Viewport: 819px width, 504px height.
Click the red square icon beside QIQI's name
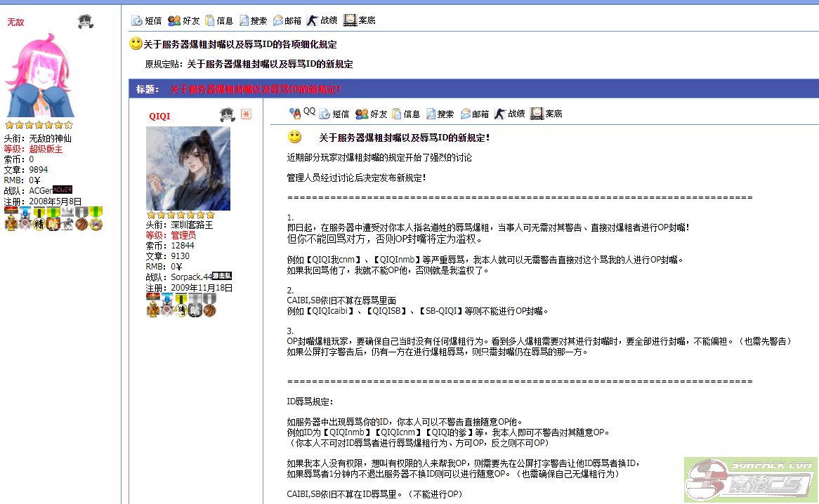(246, 114)
